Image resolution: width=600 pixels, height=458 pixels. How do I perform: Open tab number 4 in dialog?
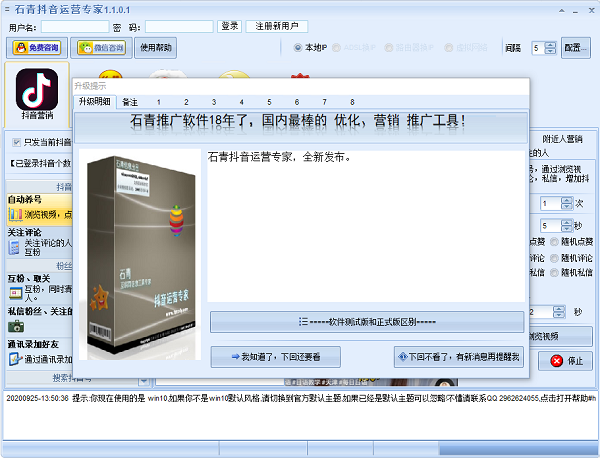pyautogui.click(x=241, y=102)
